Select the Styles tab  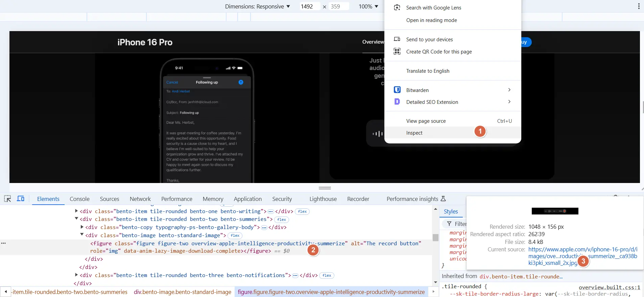[x=451, y=211]
